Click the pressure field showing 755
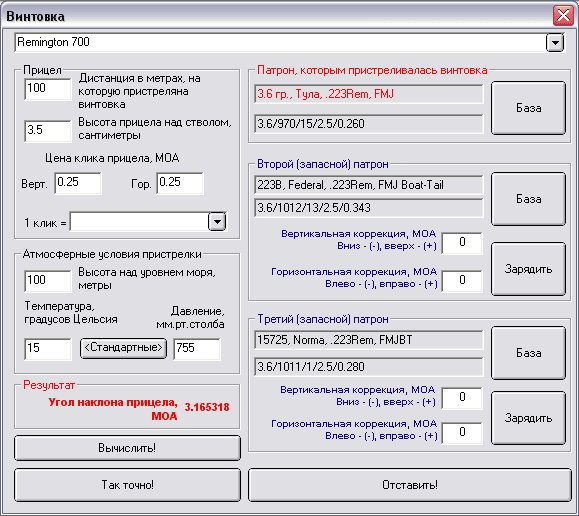 [x=197, y=349]
